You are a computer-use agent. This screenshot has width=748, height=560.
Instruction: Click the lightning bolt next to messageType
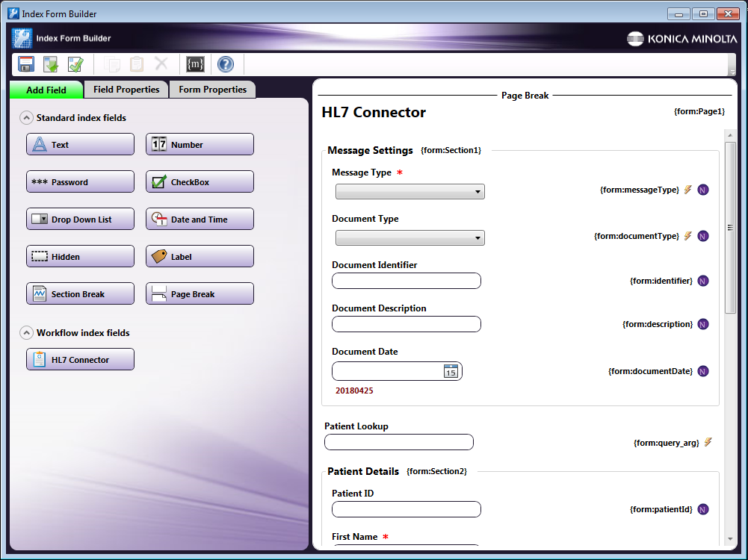tap(688, 189)
